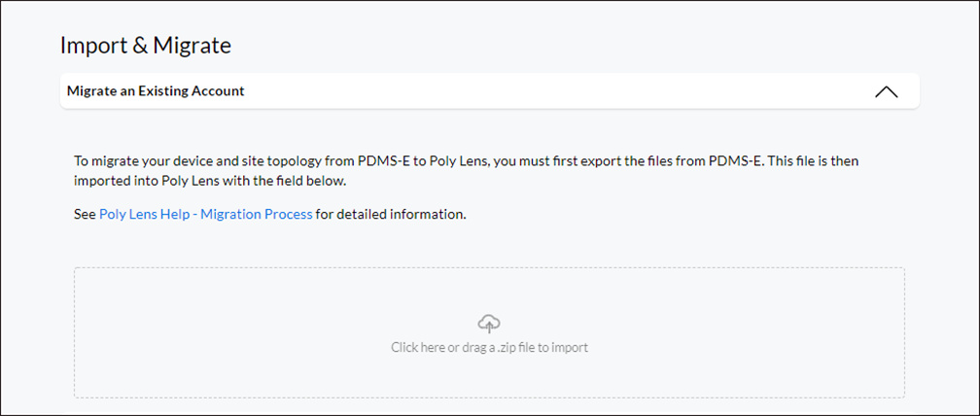This screenshot has height=416, width=980.
Task: Click the 'for detailed information.' text
Action: click(391, 214)
